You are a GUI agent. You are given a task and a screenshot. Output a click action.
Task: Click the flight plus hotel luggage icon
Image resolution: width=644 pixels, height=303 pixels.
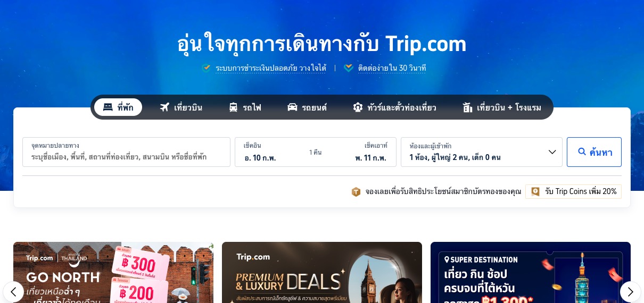468,107
